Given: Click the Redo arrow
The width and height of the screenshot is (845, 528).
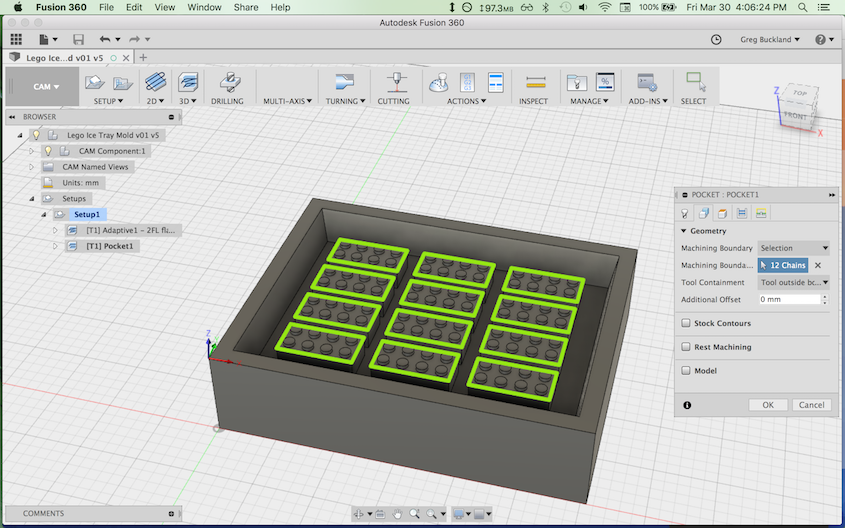Looking at the screenshot, I should point(135,39).
